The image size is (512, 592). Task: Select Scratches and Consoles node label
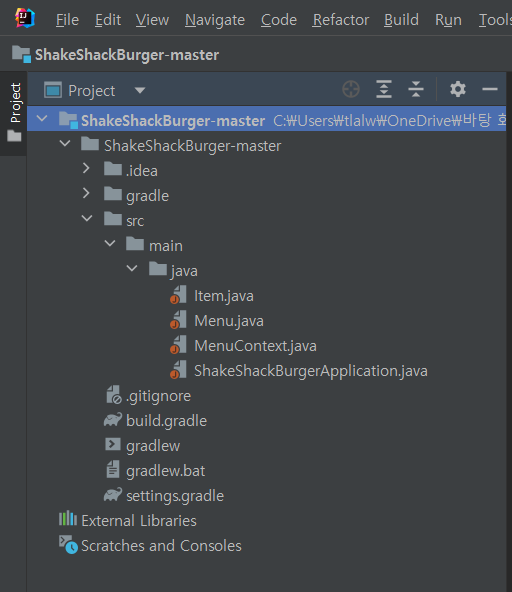click(161, 546)
